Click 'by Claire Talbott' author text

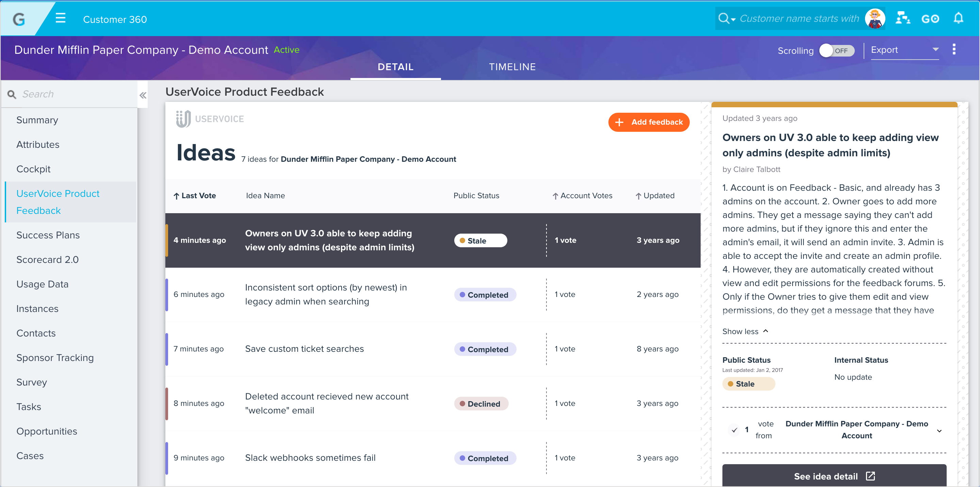pyautogui.click(x=751, y=170)
